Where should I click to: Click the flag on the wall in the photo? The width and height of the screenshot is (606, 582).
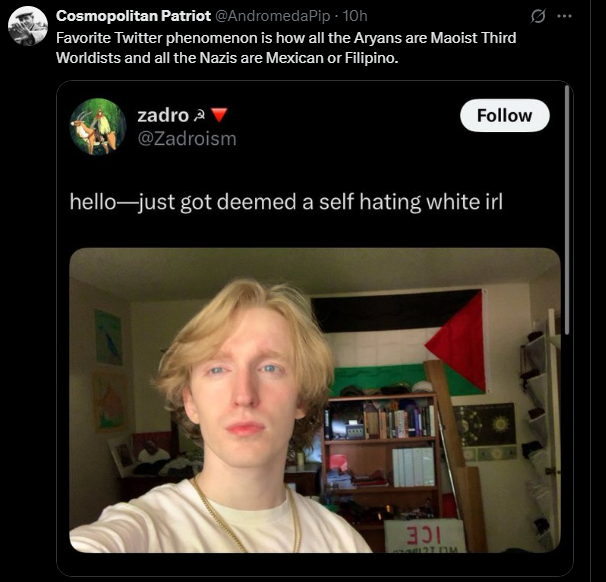[402, 342]
